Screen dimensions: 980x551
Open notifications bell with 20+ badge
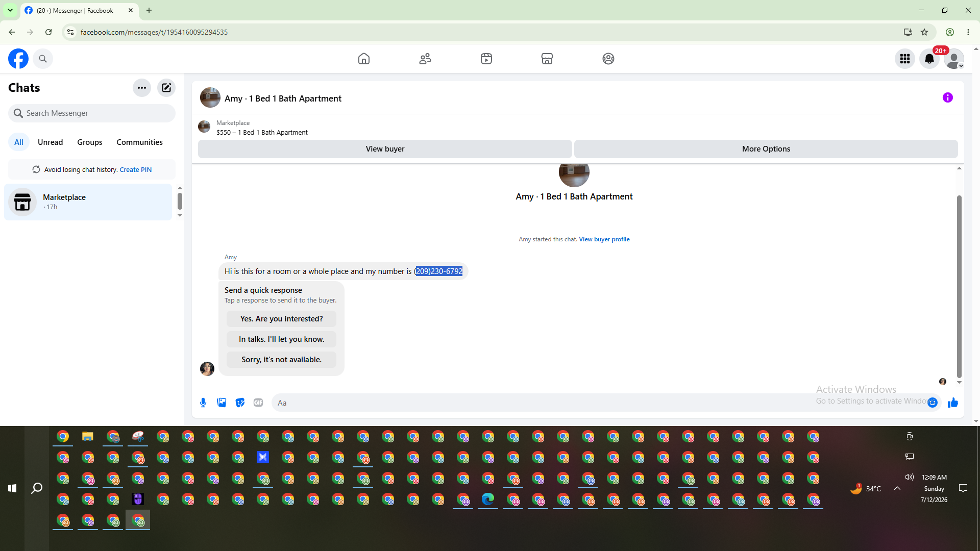pyautogui.click(x=929, y=59)
